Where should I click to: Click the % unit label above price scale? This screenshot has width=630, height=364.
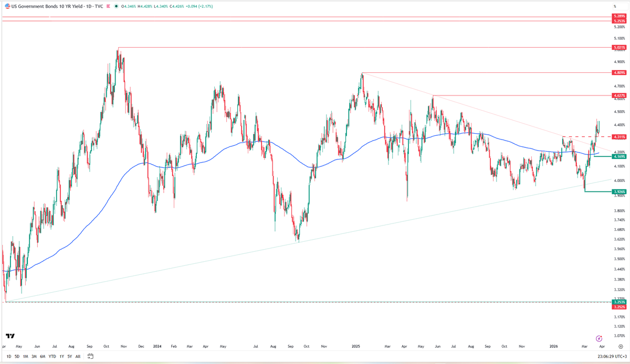[x=615, y=6]
